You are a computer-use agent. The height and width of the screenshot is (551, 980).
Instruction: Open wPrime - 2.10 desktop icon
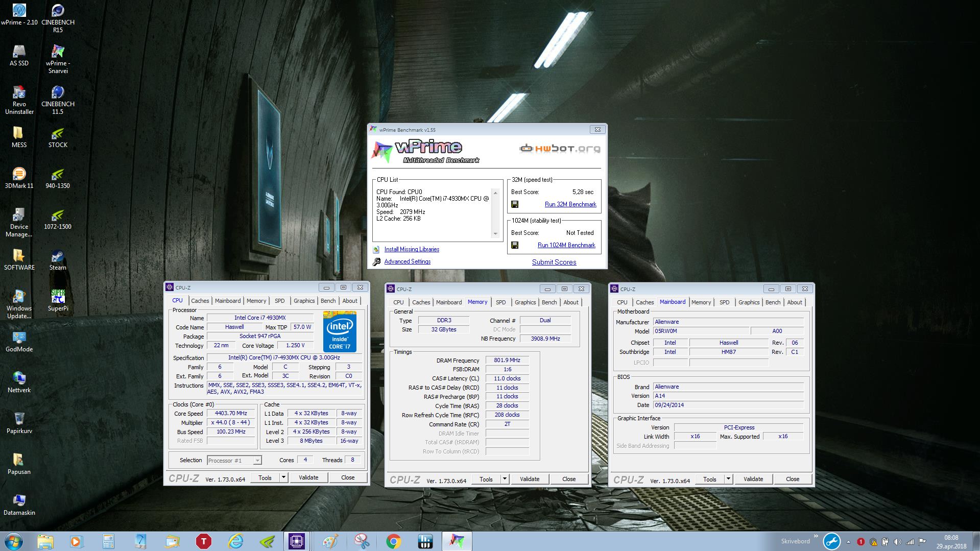coord(19,14)
